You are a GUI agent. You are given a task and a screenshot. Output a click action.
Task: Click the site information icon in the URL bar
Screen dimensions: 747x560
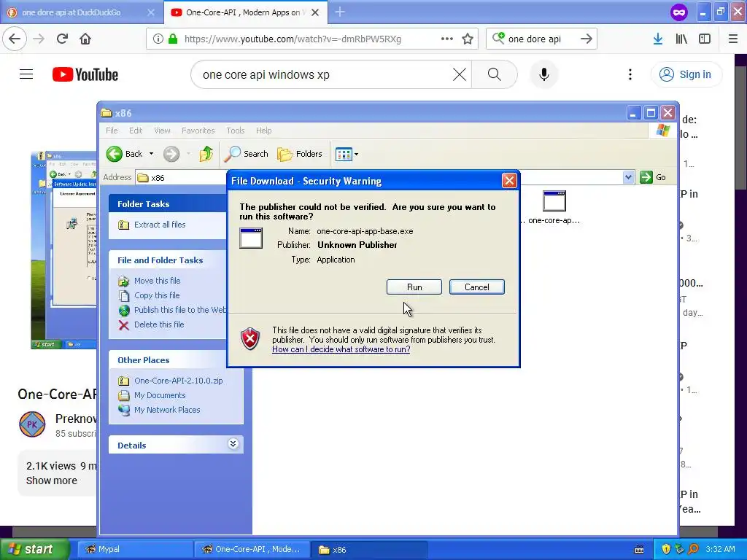pyautogui.click(x=158, y=39)
